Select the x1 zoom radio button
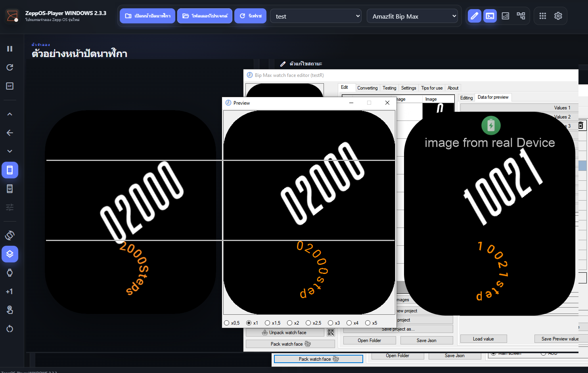The height and width of the screenshot is (373, 588). 249,323
